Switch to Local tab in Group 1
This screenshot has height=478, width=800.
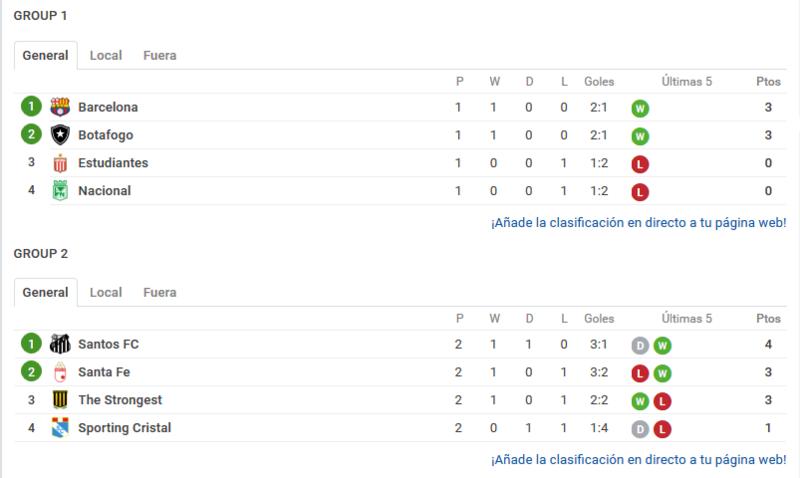point(106,56)
